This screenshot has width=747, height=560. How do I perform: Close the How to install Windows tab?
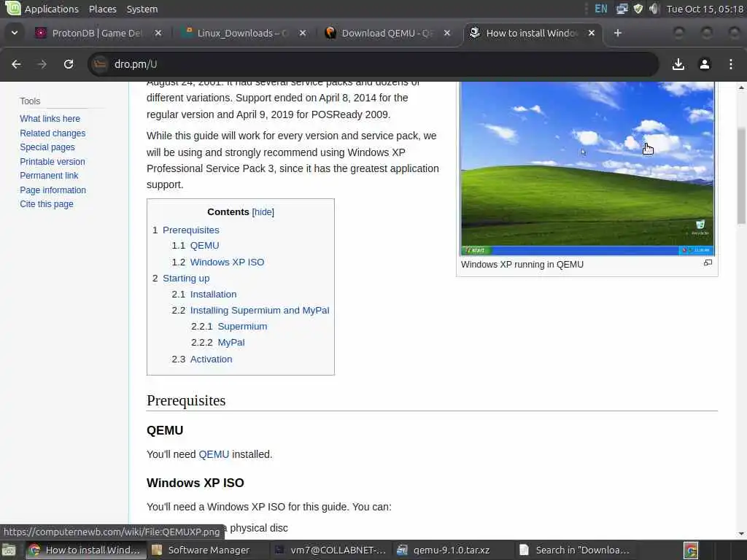pyautogui.click(x=591, y=33)
